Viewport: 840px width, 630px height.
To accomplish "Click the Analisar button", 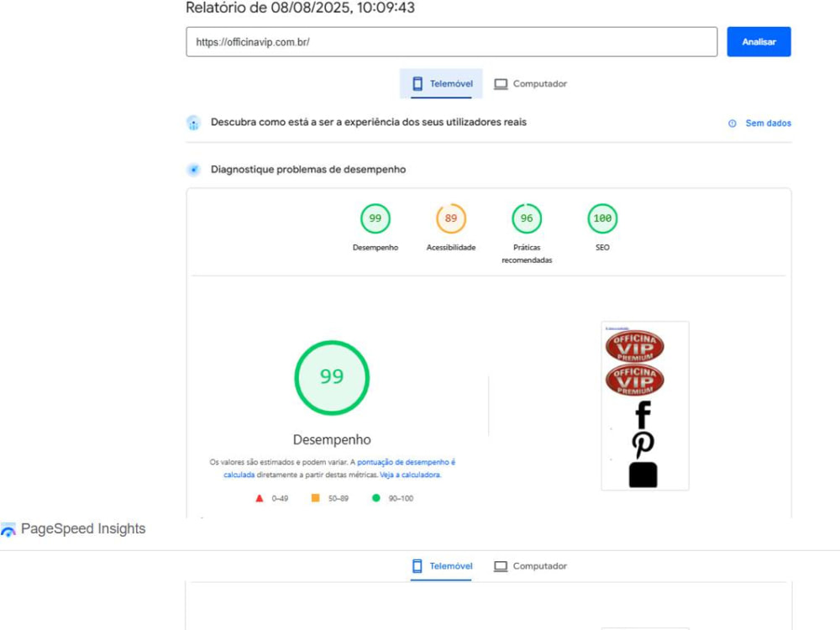I will point(759,42).
